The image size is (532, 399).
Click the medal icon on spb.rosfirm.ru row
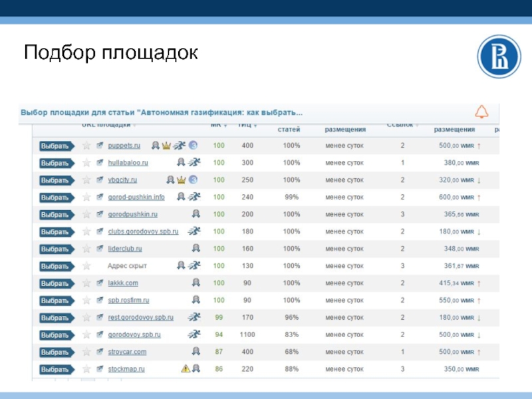[196, 300]
